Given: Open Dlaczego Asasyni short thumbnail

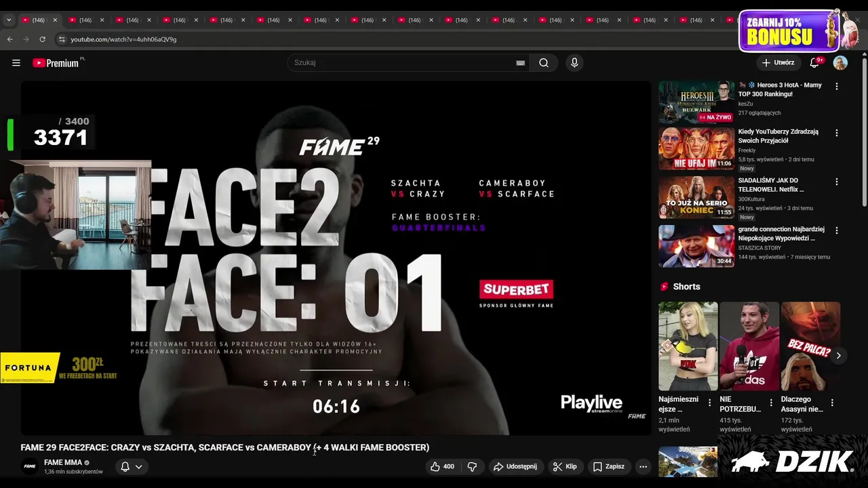Looking at the screenshot, I should (810, 346).
